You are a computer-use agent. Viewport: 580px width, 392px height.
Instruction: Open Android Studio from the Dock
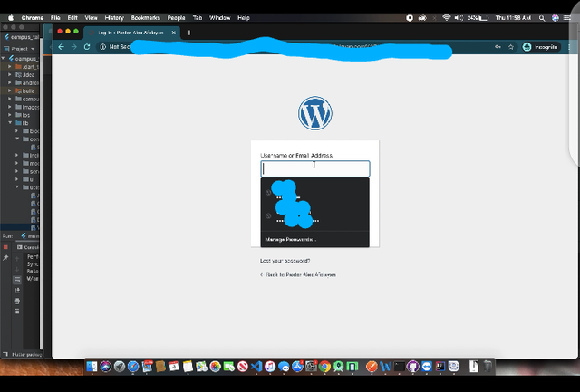click(x=338, y=367)
